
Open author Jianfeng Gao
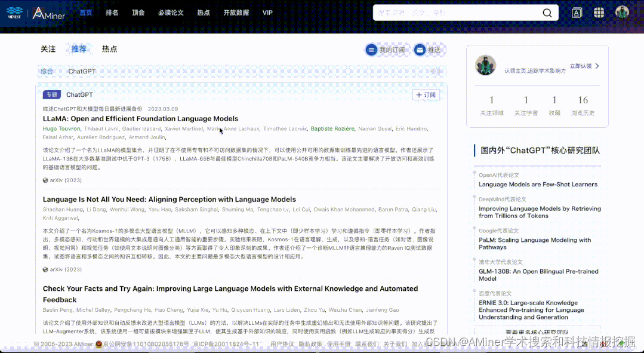click(383, 310)
